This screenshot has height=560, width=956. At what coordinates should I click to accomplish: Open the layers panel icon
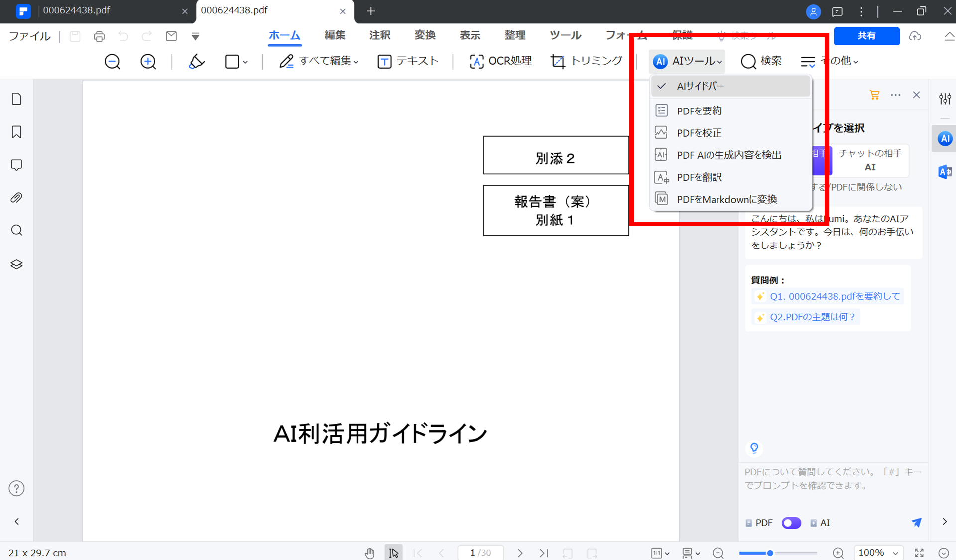(16, 264)
